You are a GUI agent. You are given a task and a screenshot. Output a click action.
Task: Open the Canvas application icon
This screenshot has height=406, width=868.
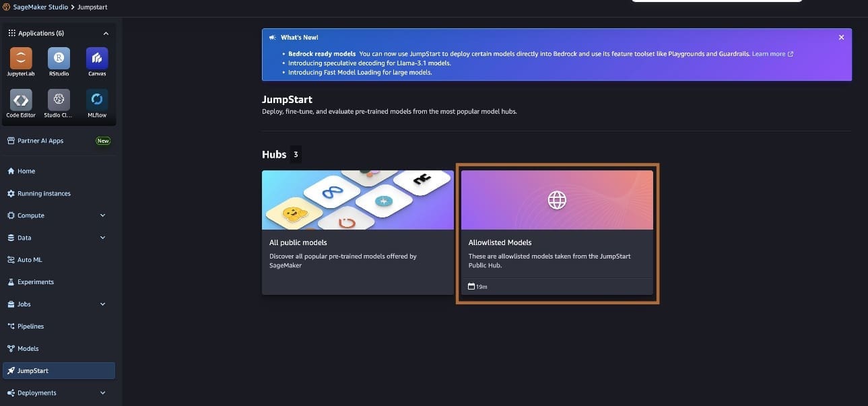(97, 59)
